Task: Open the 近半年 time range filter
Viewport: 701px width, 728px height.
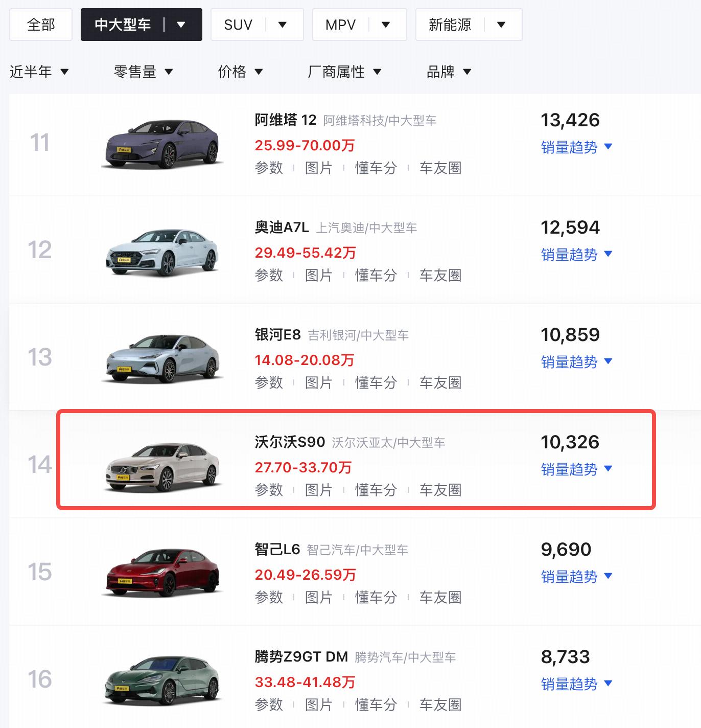Action: [x=39, y=72]
